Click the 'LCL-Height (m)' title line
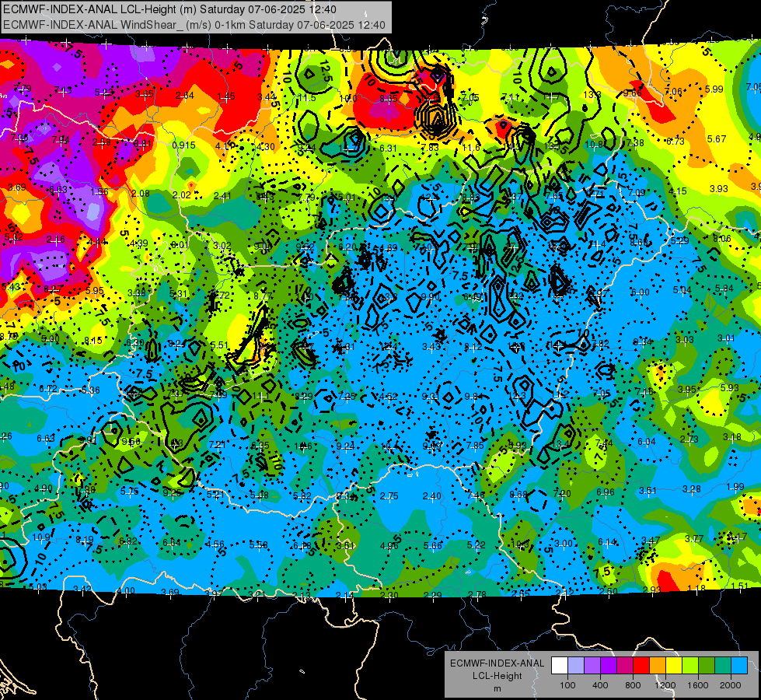Viewport: 761px width, 700px height. pos(169,9)
